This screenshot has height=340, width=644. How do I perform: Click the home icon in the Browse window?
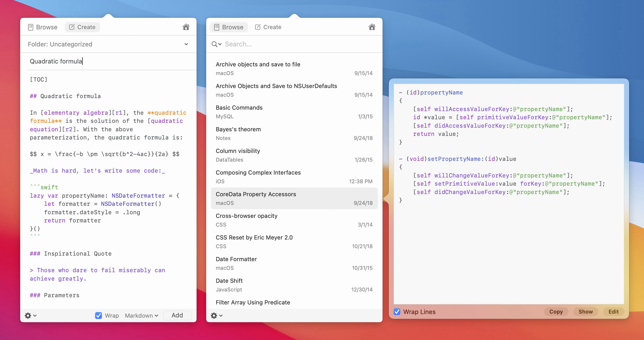(x=372, y=27)
